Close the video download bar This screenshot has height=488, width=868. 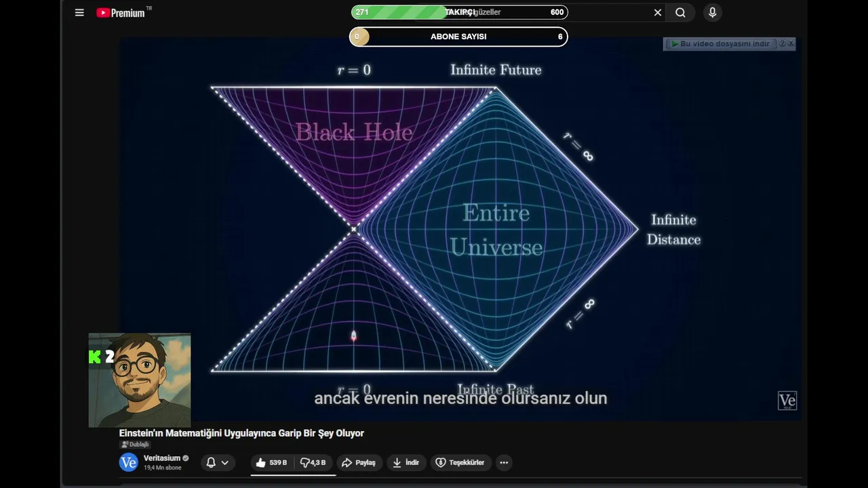[791, 43]
